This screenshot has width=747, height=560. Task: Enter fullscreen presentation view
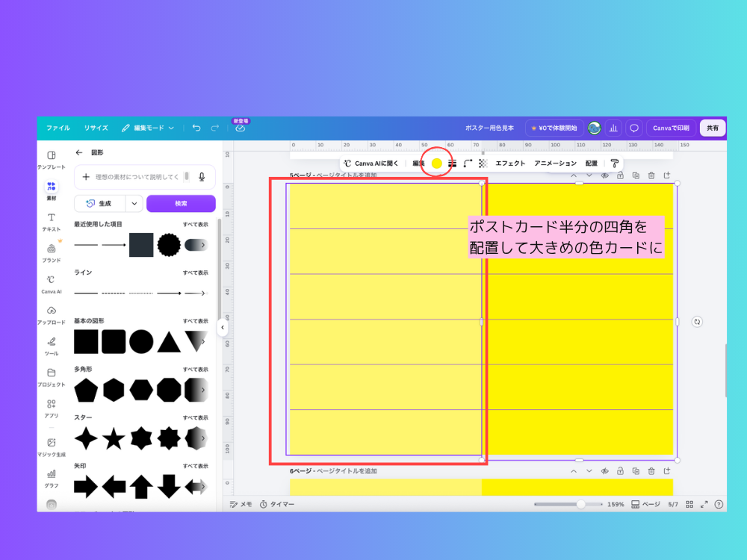[704, 504]
